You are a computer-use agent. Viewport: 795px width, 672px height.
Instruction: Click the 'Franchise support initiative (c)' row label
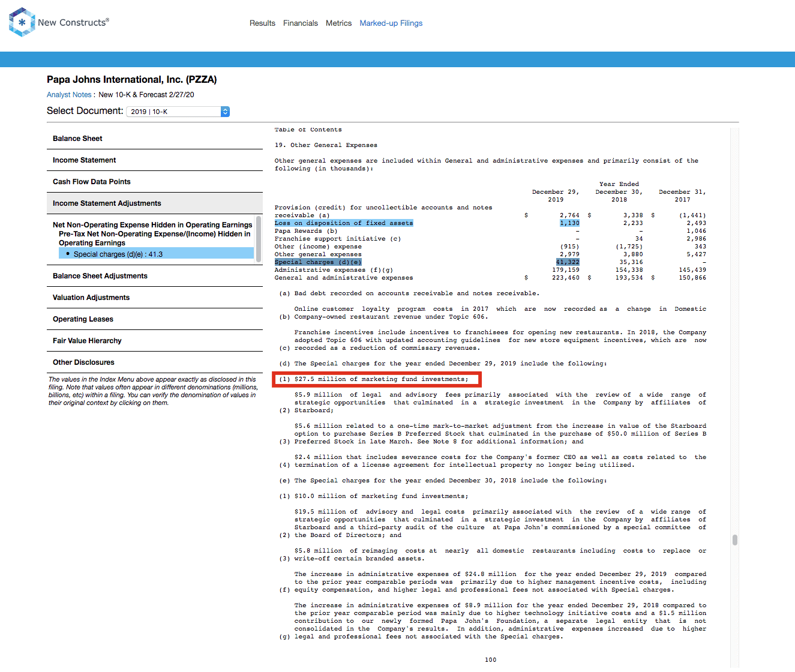point(338,239)
